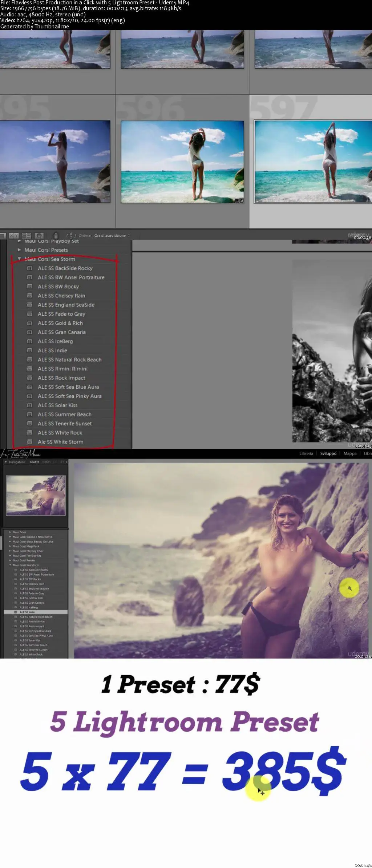372x868 pixels.
Task: Select ALE SS IceBerg row in small list under Navigatore
Action: tap(36, 607)
